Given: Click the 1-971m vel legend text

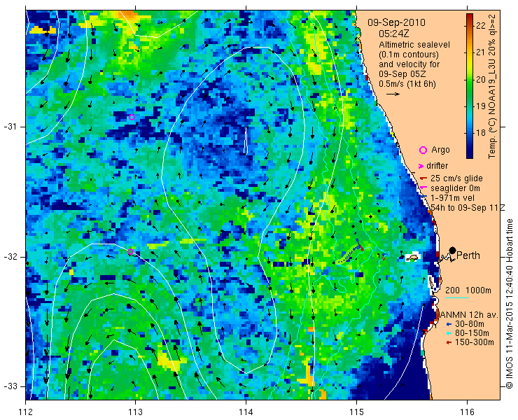Looking at the screenshot, I should (453, 197).
